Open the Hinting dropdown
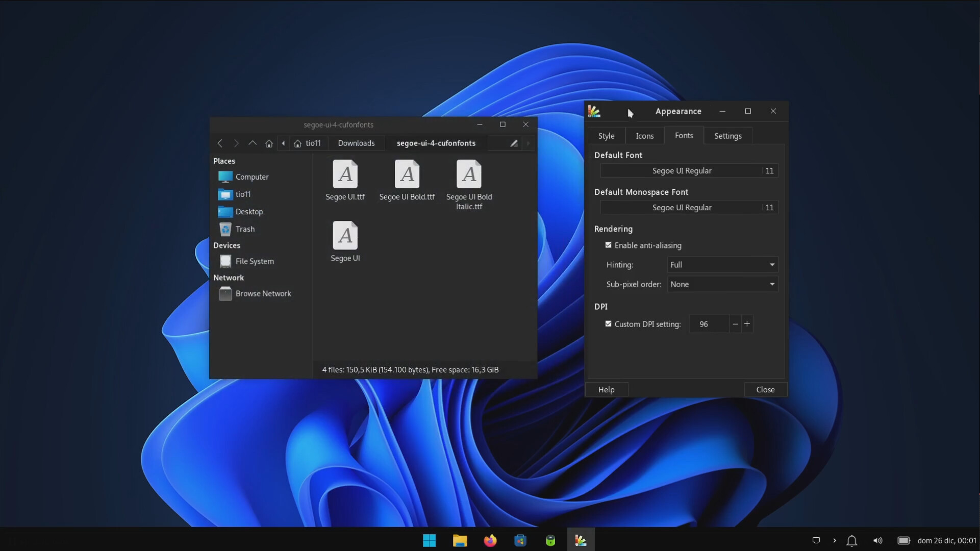Viewport: 980px width, 551px height. click(x=722, y=265)
